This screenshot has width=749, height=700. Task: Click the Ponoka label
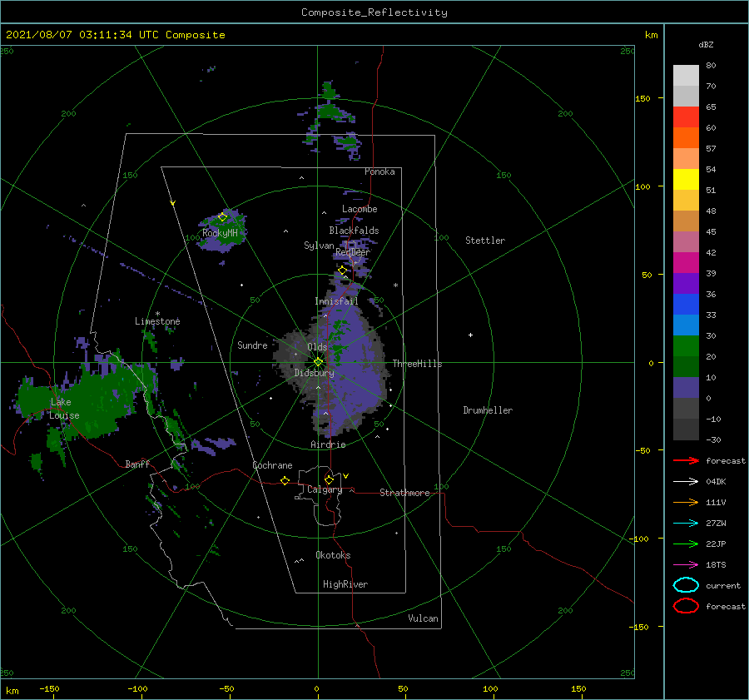[379, 171]
